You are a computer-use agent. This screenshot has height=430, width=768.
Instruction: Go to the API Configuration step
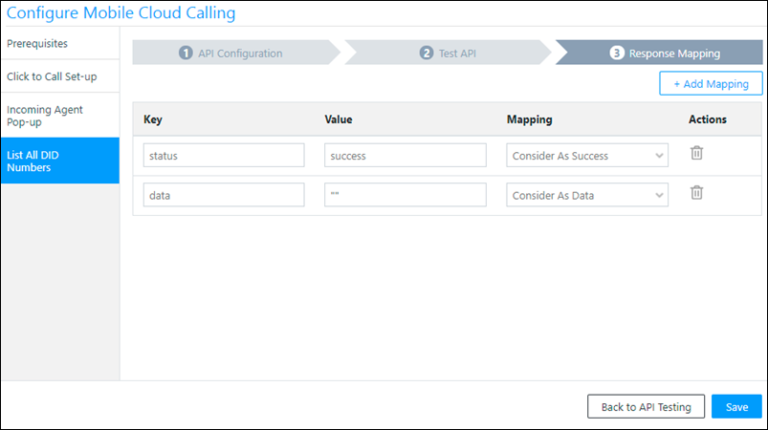(x=232, y=53)
